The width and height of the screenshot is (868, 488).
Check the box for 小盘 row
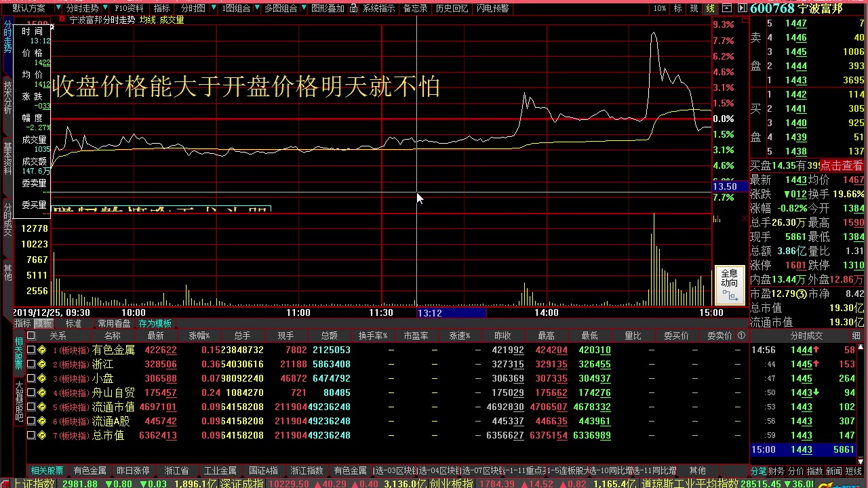click(x=31, y=379)
